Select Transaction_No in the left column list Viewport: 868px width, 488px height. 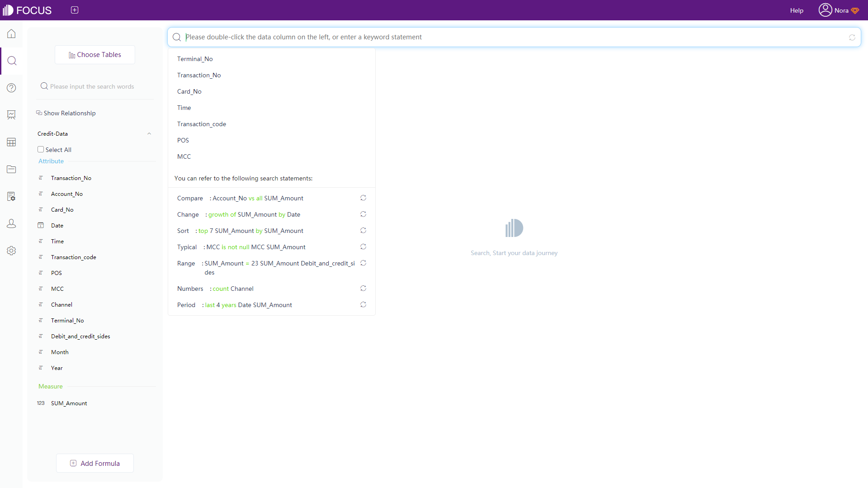[71, 178]
